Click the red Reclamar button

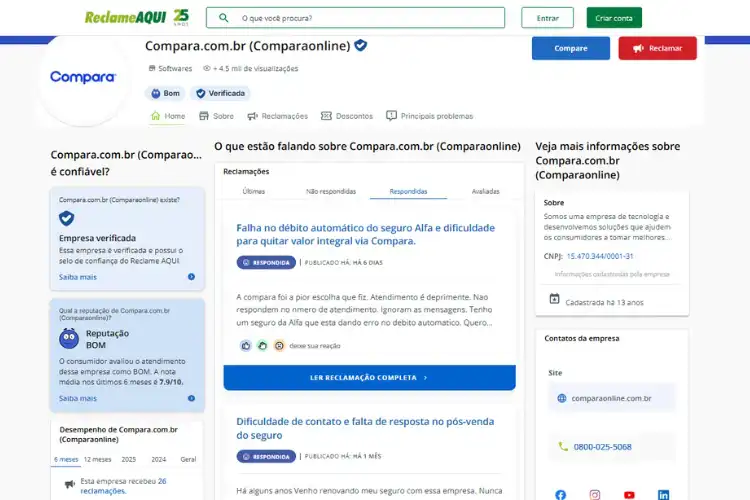pyautogui.click(x=657, y=48)
